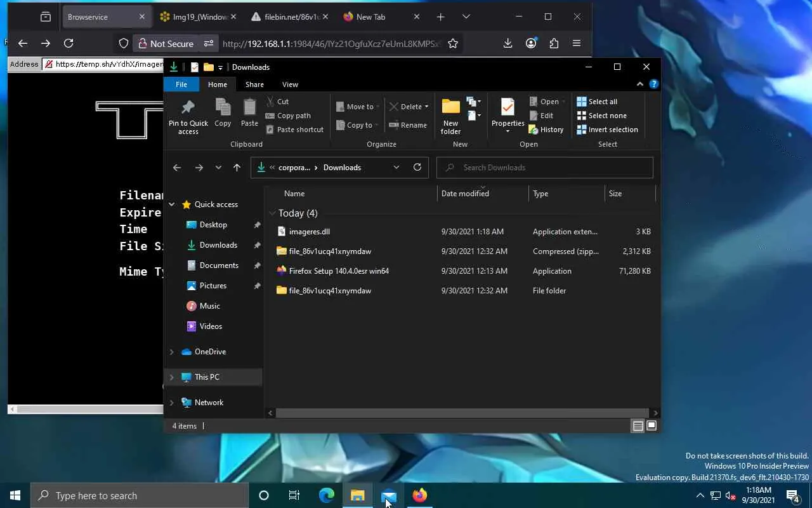Open Microsoft Edge from taskbar
The image size is (812, 508).
[x=326, y=495]
